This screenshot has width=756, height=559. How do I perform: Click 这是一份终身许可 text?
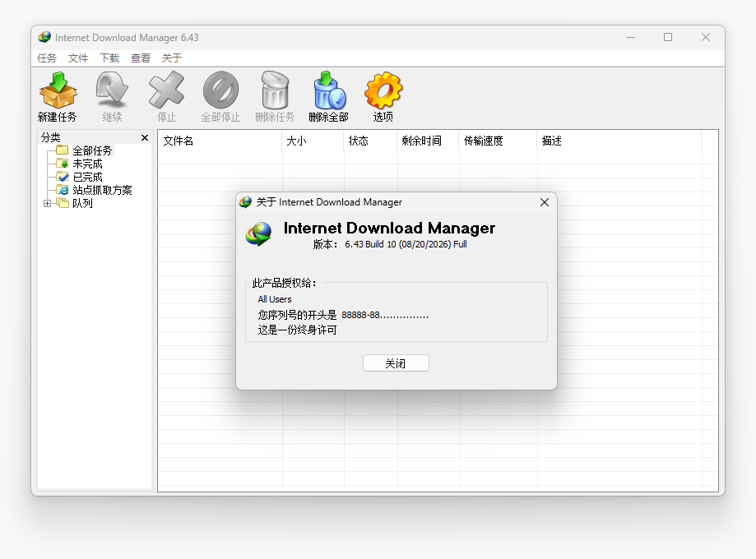pos(297,330)
